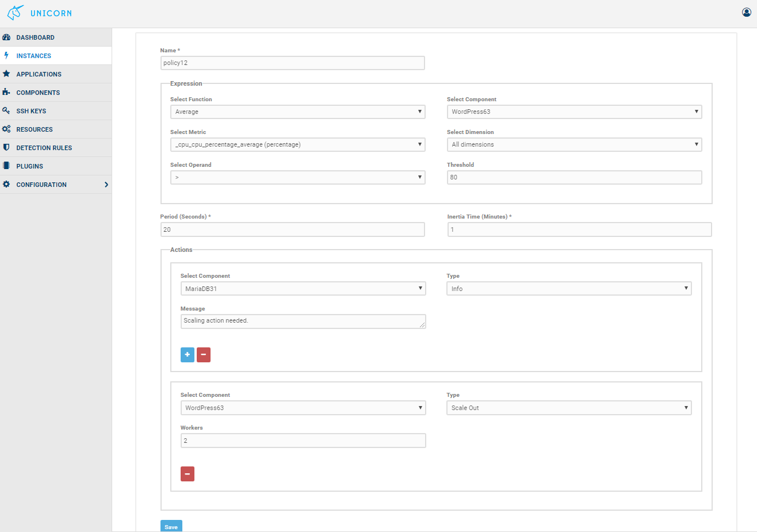Open the Applications menu item
Viewport: 757px width, 532px height.
(56, 74)
